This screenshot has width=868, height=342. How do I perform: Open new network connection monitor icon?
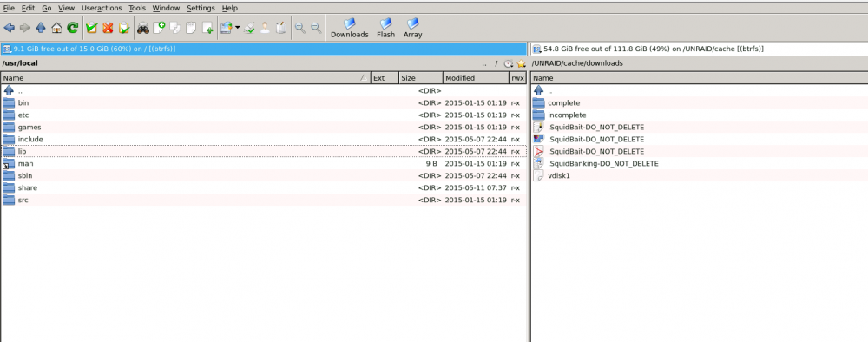tap(226, 28)
